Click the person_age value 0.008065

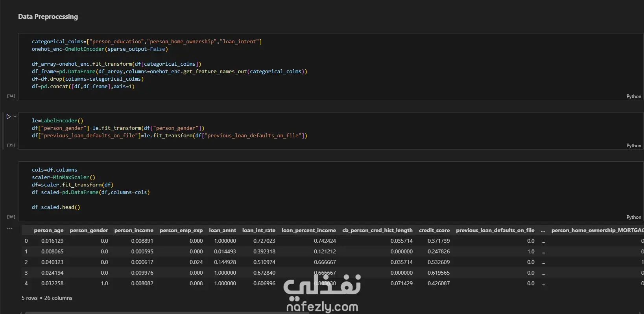coord(52,251)
